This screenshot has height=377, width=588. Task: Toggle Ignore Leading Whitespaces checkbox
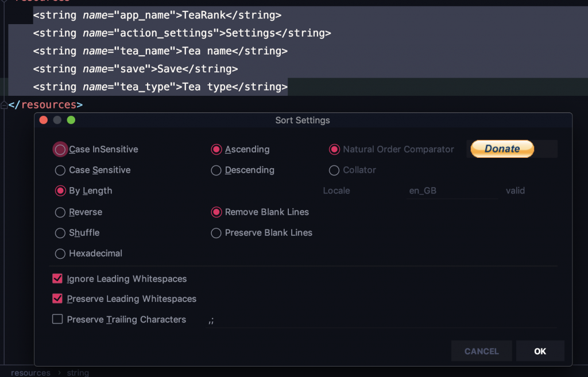tap(57, 279)
